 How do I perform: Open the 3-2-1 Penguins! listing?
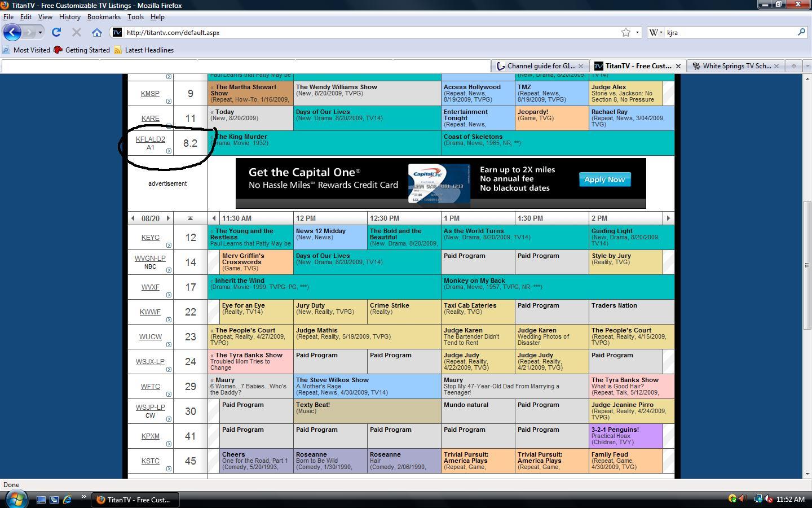[626, 436]
